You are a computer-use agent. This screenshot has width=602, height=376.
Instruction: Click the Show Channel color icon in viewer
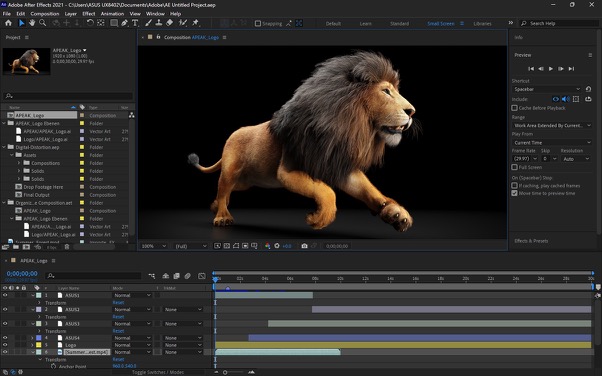[268, 246]
